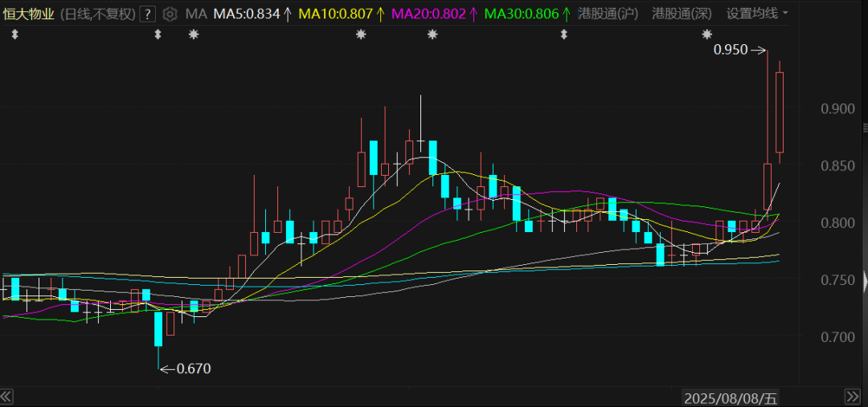Image resolution: width=868 pixels, height=407 pixels.
Task: Open the 设置均线 dropdown
Action: point(758,14)
